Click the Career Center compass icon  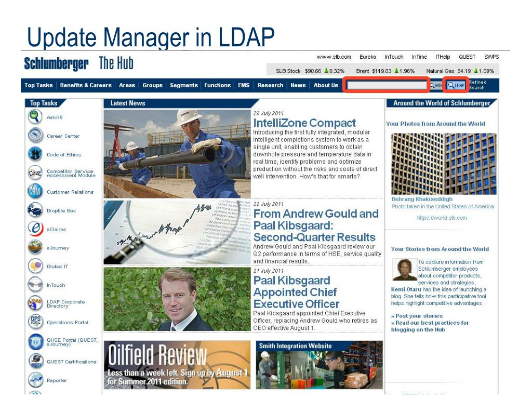(35, 136)
